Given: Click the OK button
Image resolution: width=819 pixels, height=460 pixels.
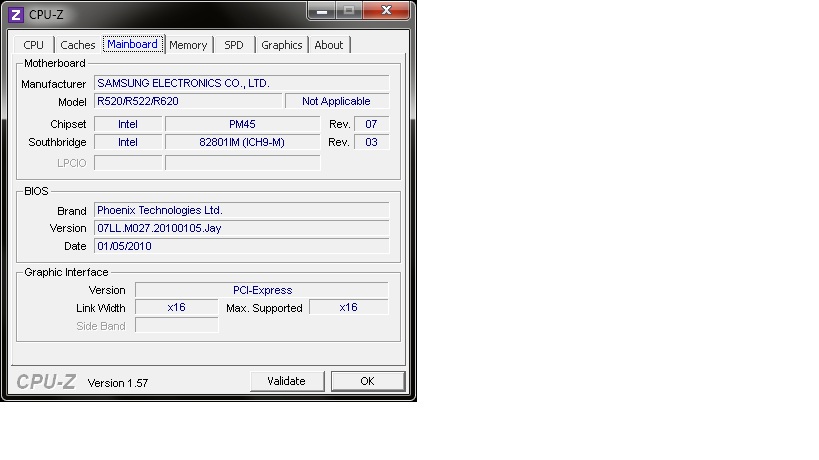Looking at the screenshot, I should tap(368, 381).
